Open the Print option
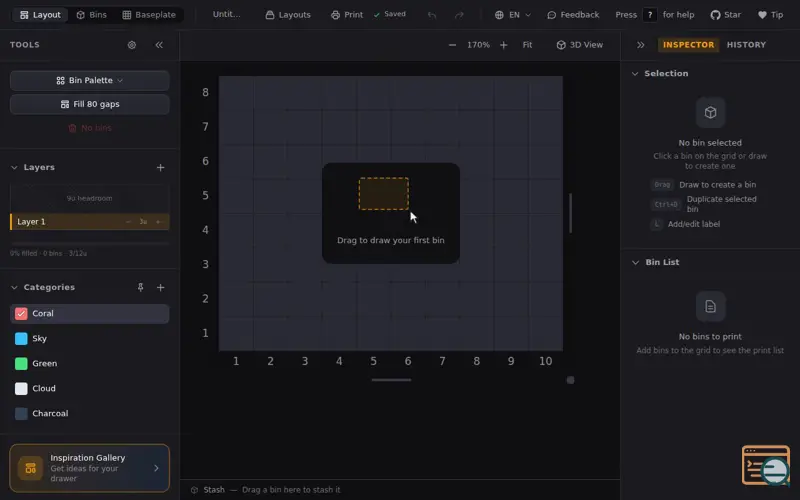This screenshot has width=800, height=500. click(x=347, y=15)
